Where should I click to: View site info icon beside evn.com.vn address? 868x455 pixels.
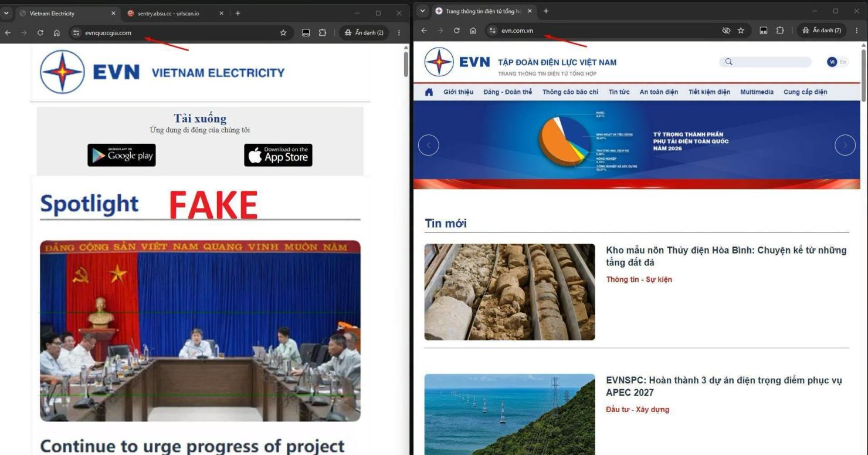pyautogui.click(x=493, y=31)
